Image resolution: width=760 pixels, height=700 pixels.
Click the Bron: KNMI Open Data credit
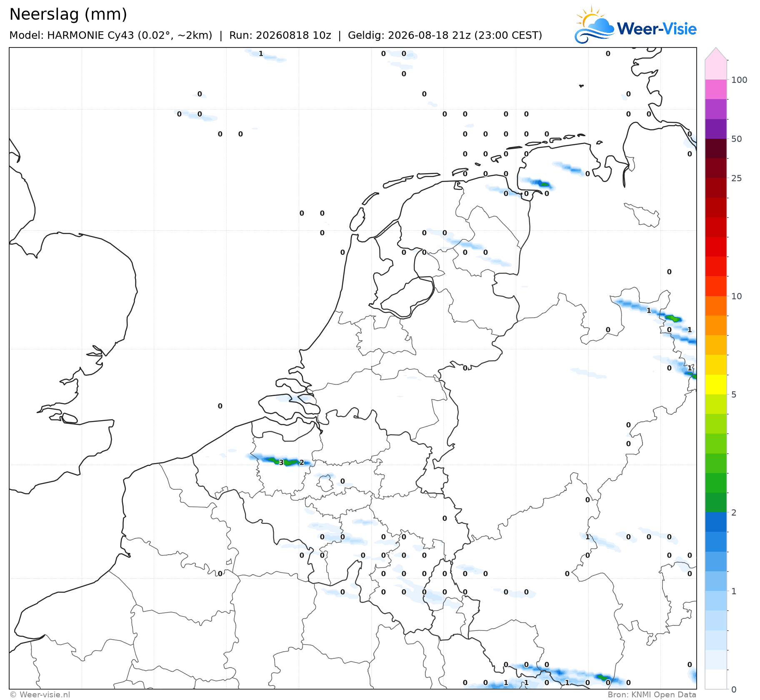click(x=652, y=695)
